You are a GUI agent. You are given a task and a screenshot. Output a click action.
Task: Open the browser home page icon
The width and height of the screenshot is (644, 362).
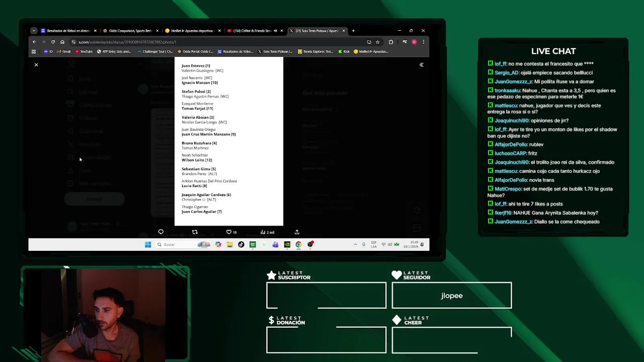pos(62,42)
